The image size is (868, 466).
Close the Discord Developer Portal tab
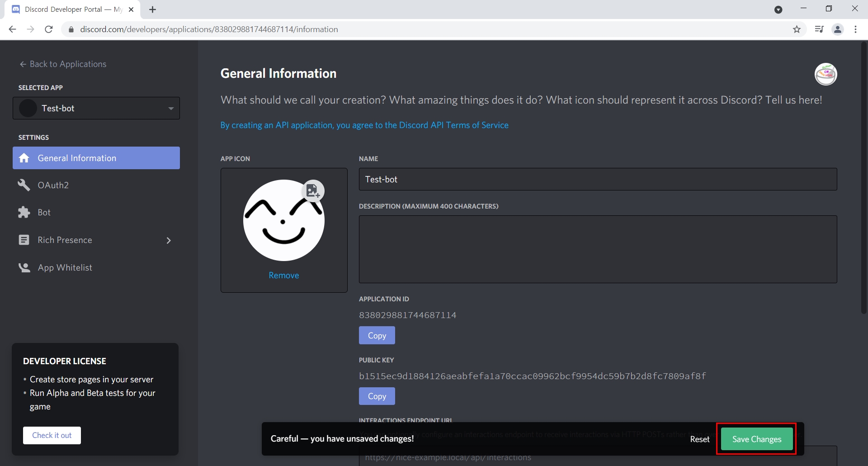click(131, 10)
